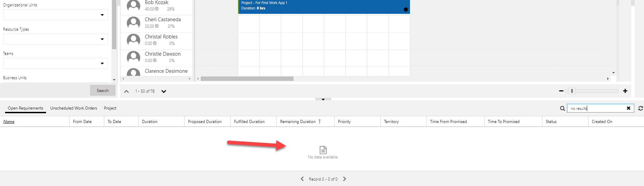Switch to Unscheduled Work Orders tab

(74, 108)
